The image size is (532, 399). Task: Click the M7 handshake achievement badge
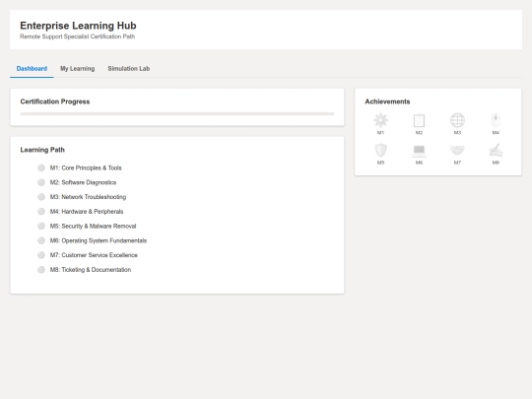click(x=457, y=150)
